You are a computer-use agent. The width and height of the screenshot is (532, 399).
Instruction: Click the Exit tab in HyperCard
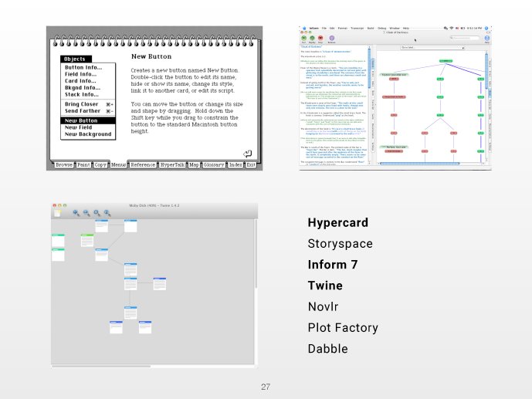[251, 164]
